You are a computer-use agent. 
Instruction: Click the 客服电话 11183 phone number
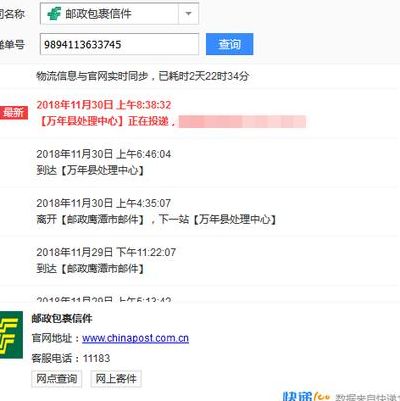click(96, 358)
